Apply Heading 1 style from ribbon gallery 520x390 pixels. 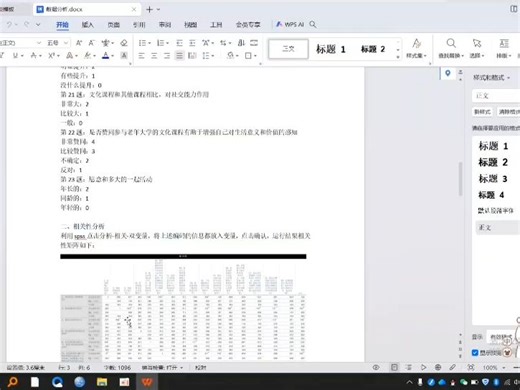click(x=330, y=49)
